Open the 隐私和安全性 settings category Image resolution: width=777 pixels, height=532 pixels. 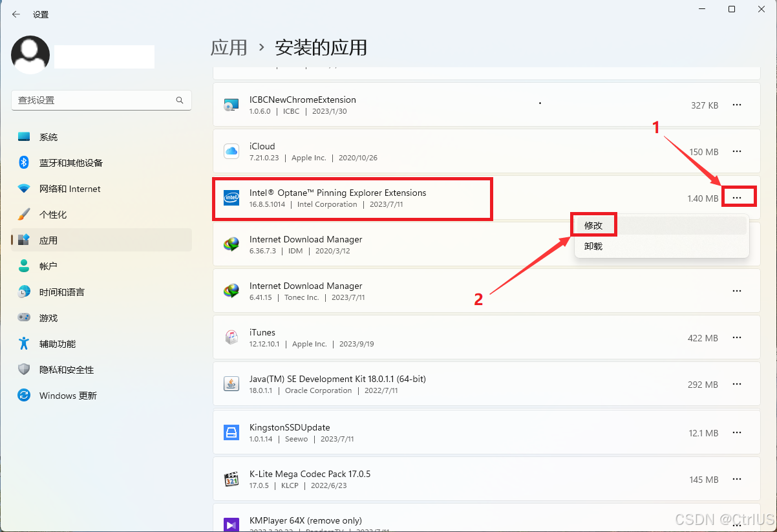[x=101, y=369]
